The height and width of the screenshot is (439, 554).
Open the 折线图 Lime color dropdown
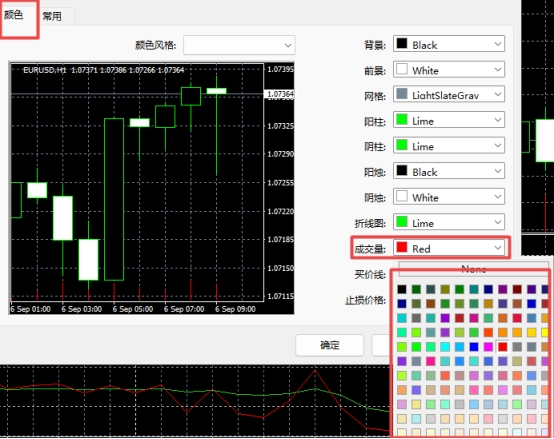pos(449,223)
